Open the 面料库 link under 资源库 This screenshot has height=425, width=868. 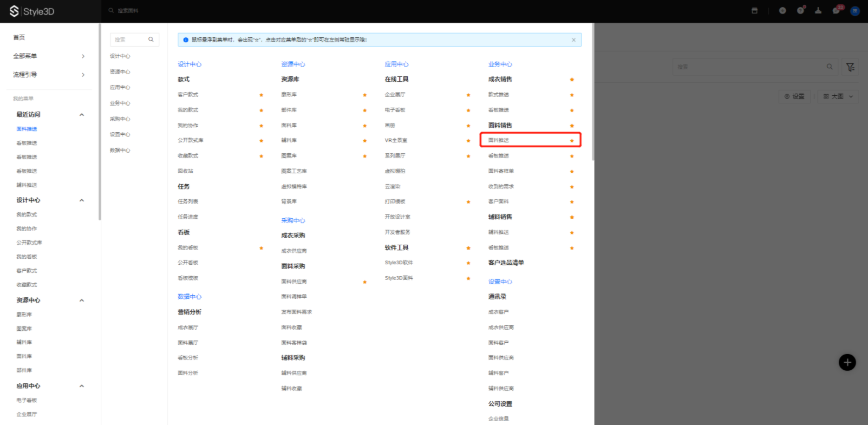click(x=289, y=126)
